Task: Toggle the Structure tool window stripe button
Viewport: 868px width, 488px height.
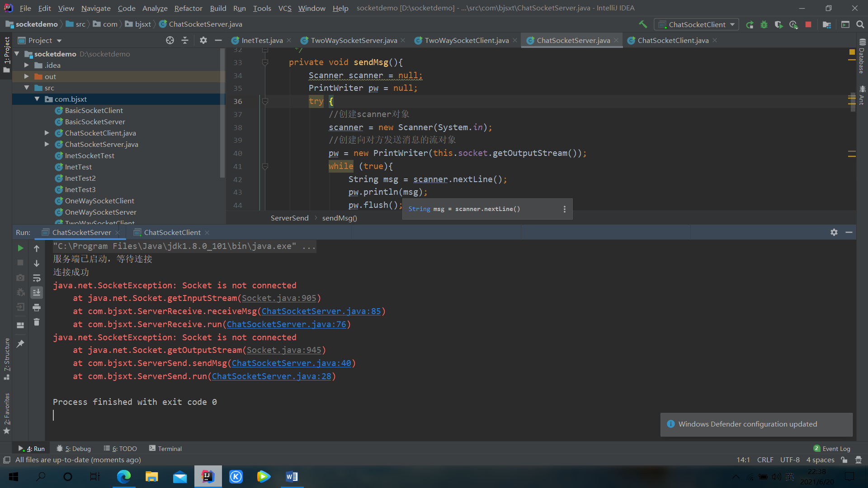Action: coord(6,359)
